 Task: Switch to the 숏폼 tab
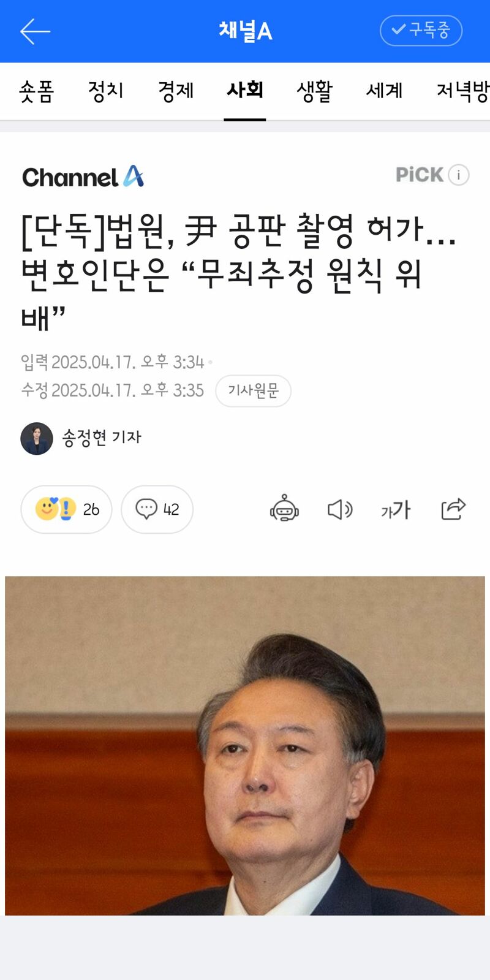[37, 91]
